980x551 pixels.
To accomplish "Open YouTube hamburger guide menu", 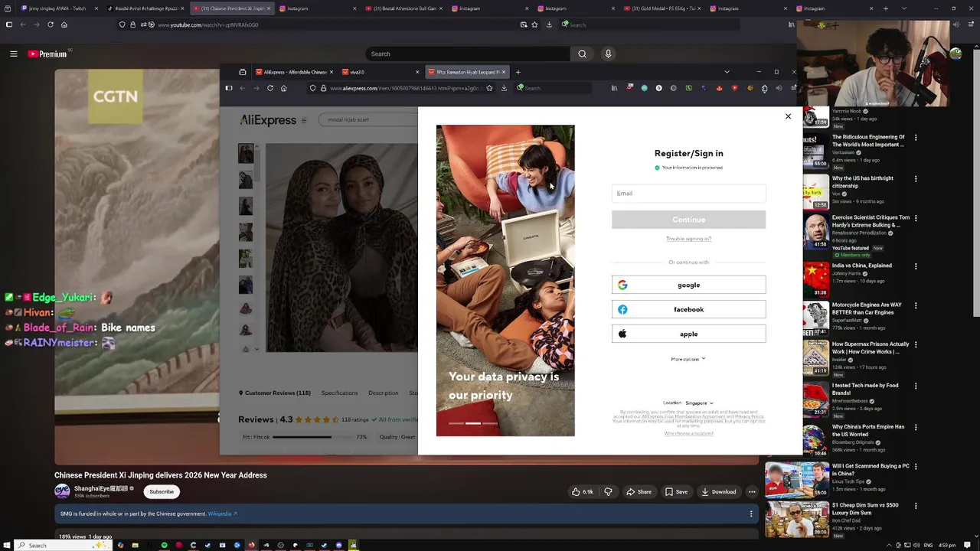I will [13, 54].
